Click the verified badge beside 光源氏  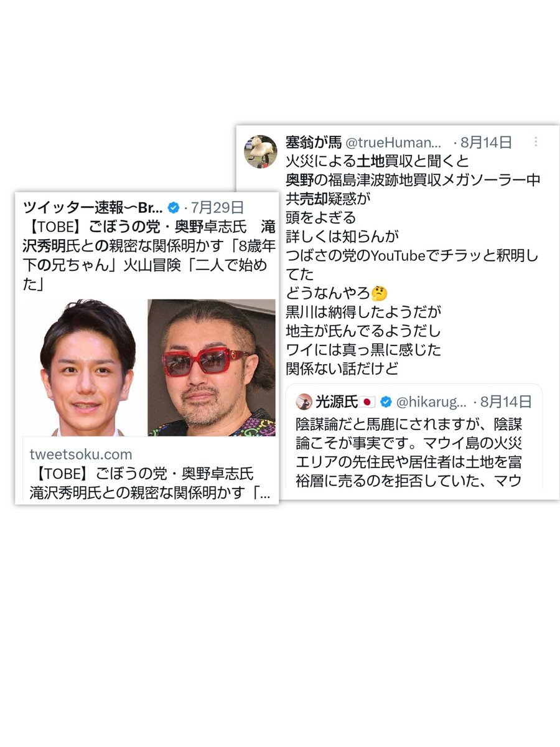(x=386, y=401)
